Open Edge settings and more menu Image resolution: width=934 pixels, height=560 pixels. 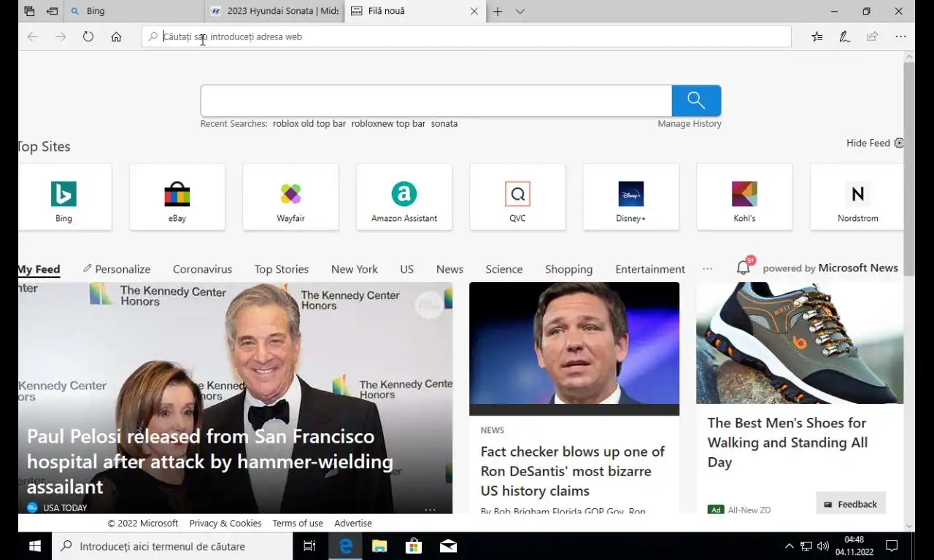coord(900,36)
